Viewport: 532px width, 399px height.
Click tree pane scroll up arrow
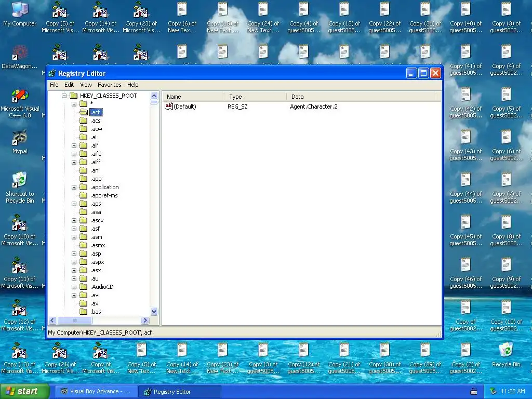pos(154,96)
